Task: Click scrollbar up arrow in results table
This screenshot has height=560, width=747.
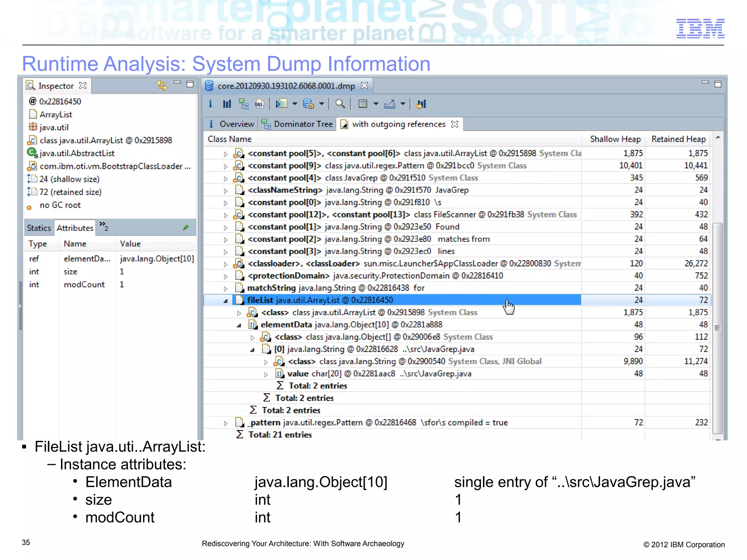Action: pyautogui.click(x=717, y=138)
